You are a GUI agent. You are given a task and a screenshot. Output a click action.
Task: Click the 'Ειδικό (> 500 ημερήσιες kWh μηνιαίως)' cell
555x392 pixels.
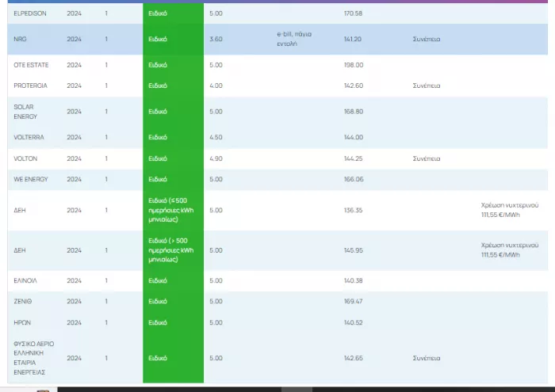173,250
